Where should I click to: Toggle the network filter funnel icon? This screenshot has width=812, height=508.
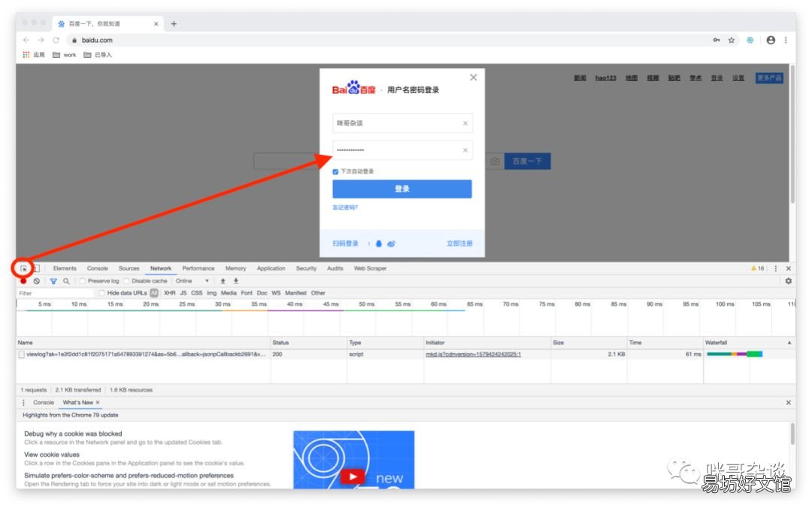point(53,281)
